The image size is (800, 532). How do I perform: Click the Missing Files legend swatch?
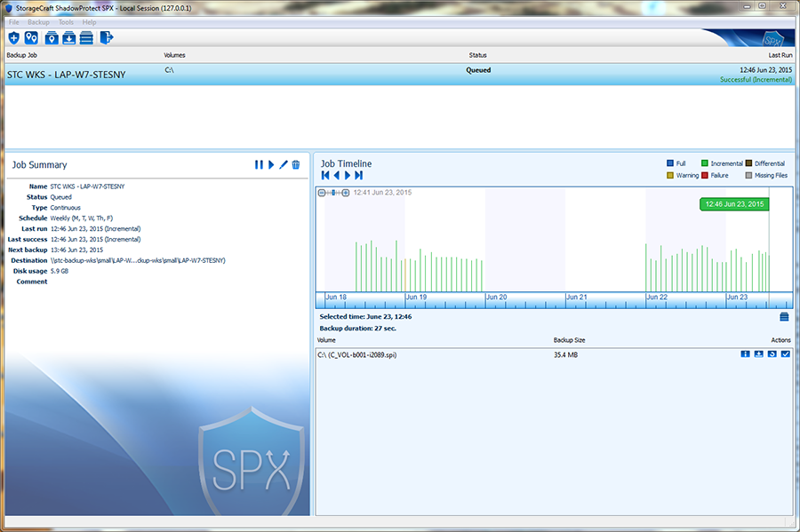pyautogui.click(x=748, y=175)
